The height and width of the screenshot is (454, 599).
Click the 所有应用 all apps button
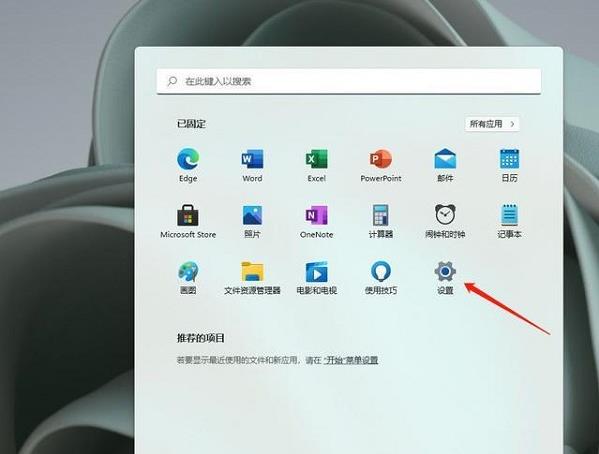(x=492, y=124)
